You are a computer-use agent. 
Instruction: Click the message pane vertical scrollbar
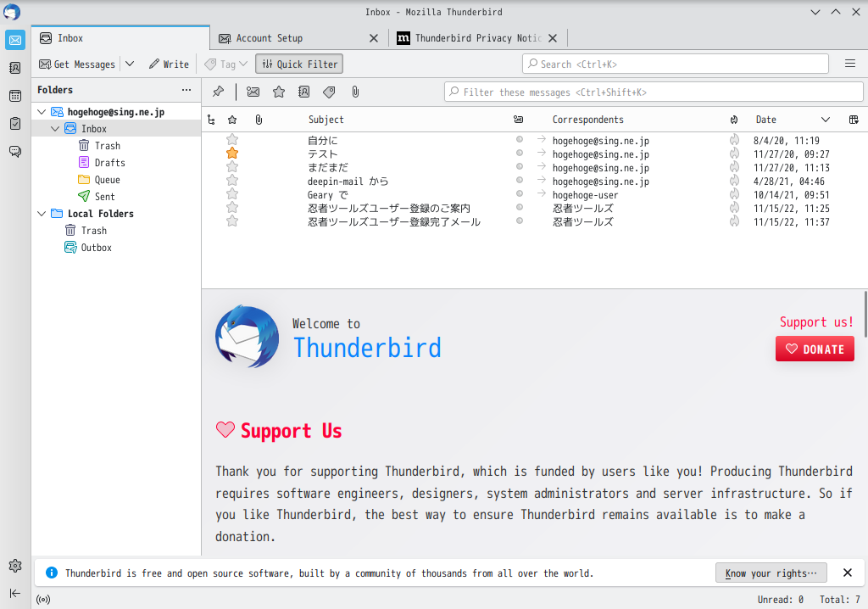[865, 314]
